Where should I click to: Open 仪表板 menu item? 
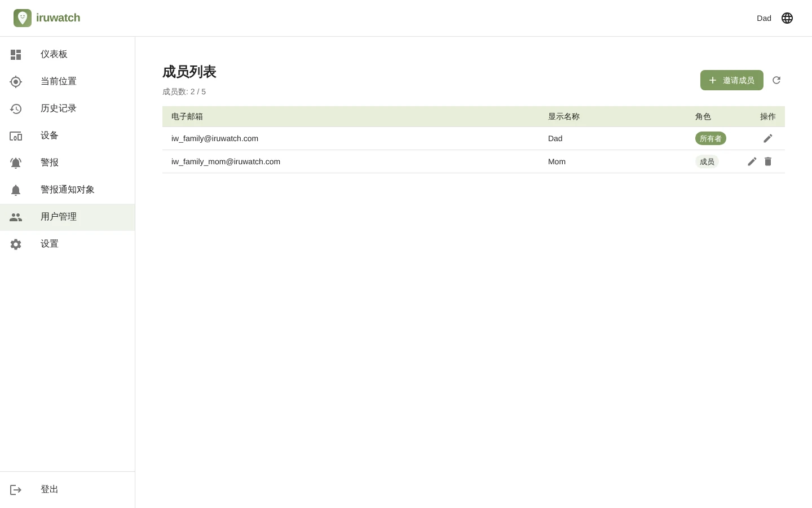tap(67, 54)
